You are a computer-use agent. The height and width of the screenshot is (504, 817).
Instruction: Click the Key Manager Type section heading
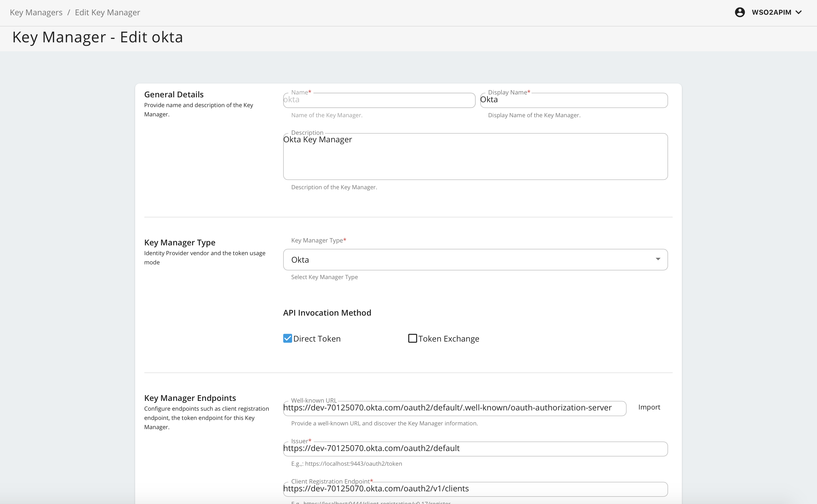tap(180, 242)
